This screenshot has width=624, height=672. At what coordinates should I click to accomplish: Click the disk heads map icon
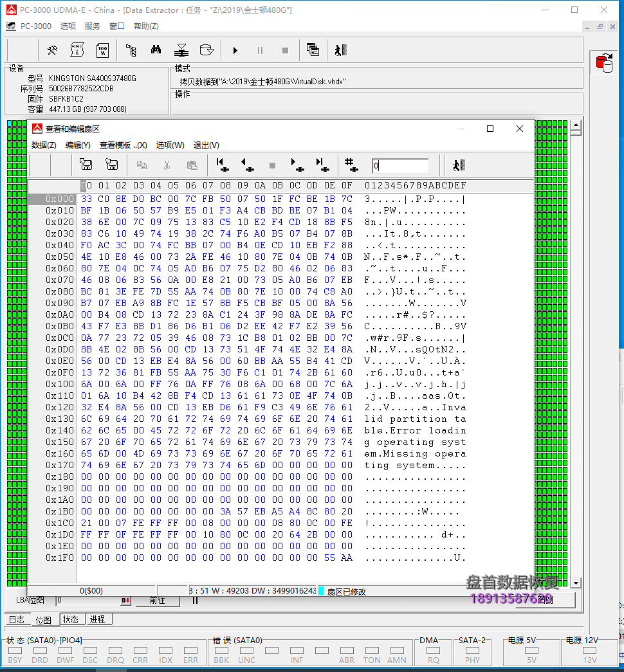point(181,50)
